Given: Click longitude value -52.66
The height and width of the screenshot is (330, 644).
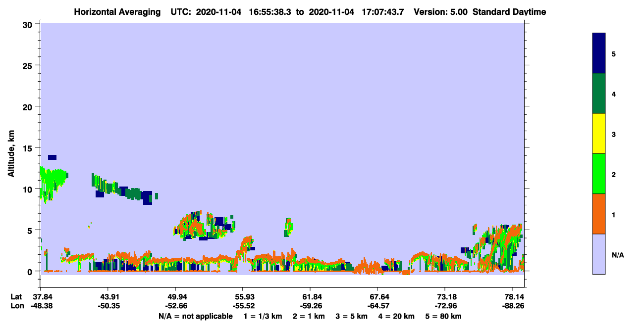Looking at the screenshot, I should [175, 306].
